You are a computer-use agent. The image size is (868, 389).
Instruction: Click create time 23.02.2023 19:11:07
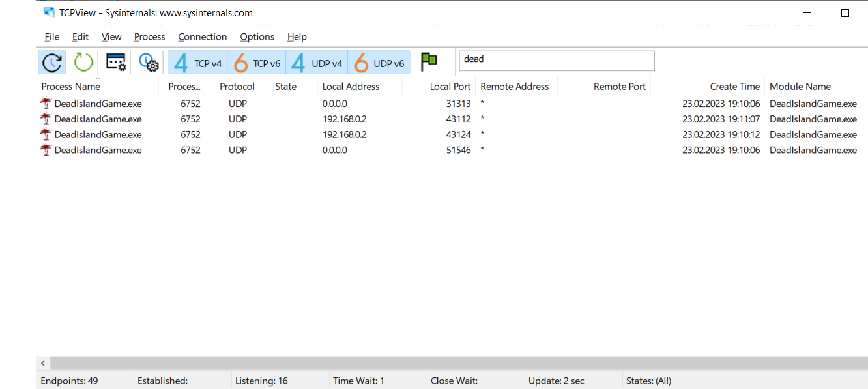click(x=721, y=119)
